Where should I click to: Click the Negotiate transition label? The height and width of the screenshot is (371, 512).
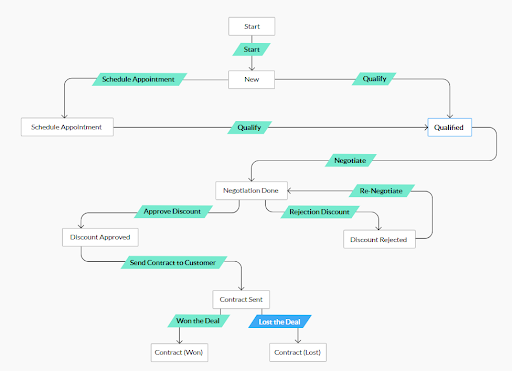(351, 160)
